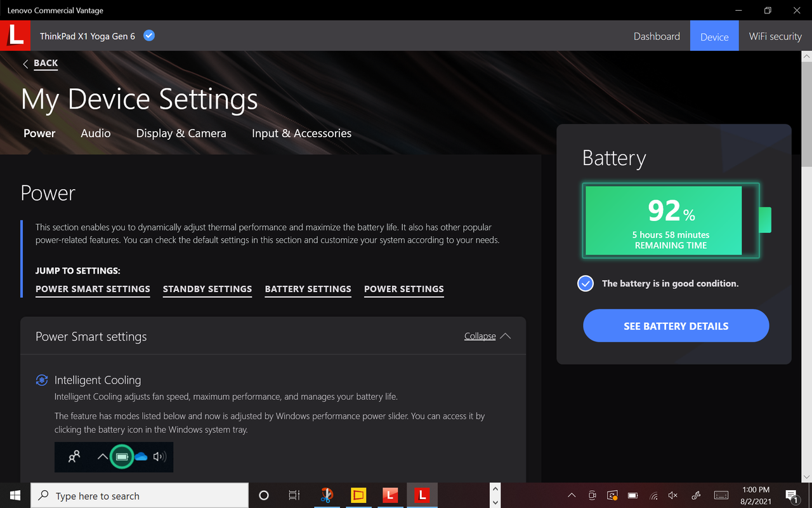
Task: Go back using the BACK link
Action: pyautogui.click(x=41, y=63)
